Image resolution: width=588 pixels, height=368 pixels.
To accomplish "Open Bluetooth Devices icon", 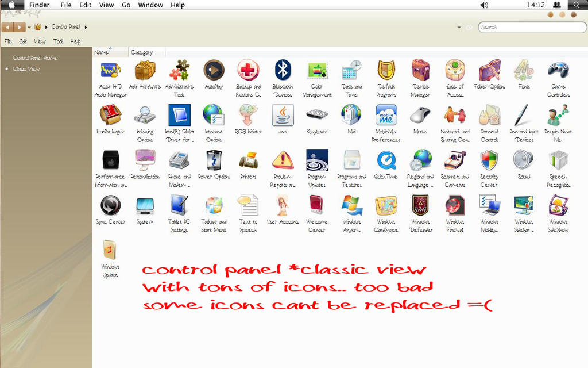I will coord(283,70).
